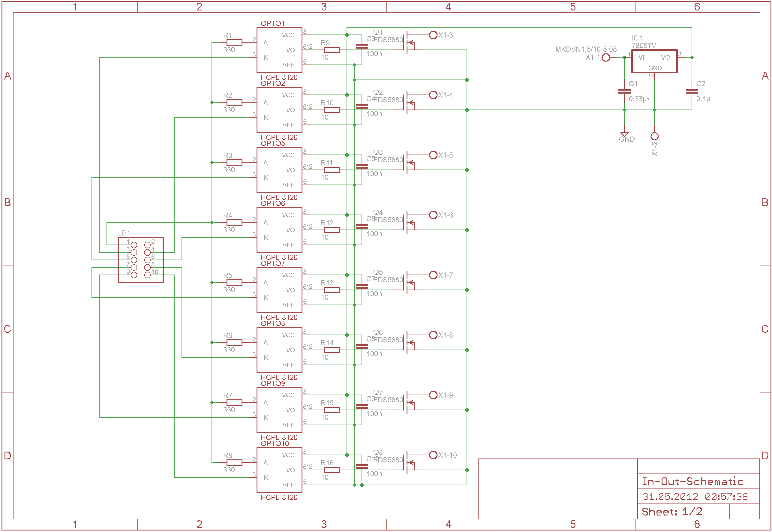
Task: Click pin 10 of JP1 header
Action: click(147, 275)
